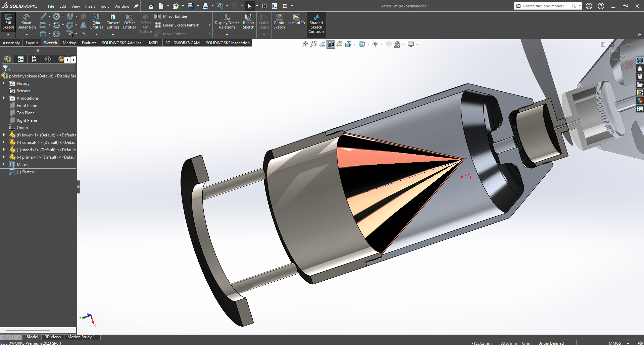Click the Repair Sketch tool

pos(249,22)
